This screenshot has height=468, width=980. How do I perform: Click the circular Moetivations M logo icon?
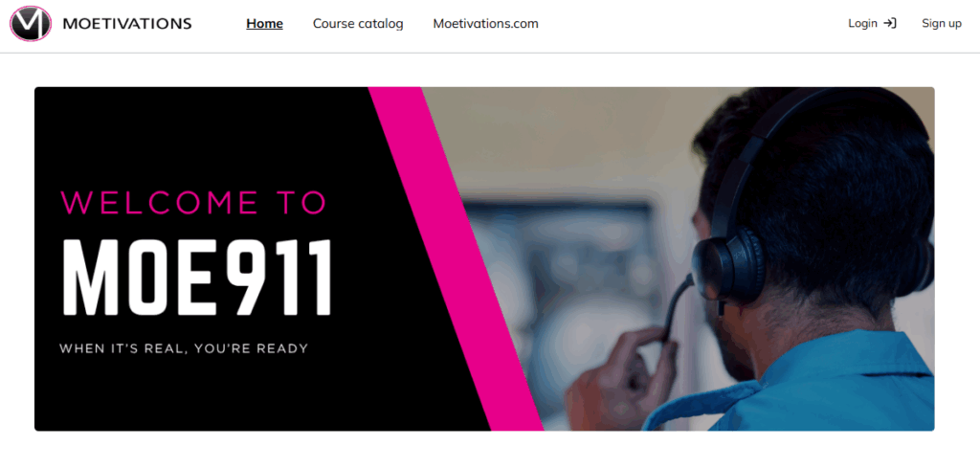point(31,24)
